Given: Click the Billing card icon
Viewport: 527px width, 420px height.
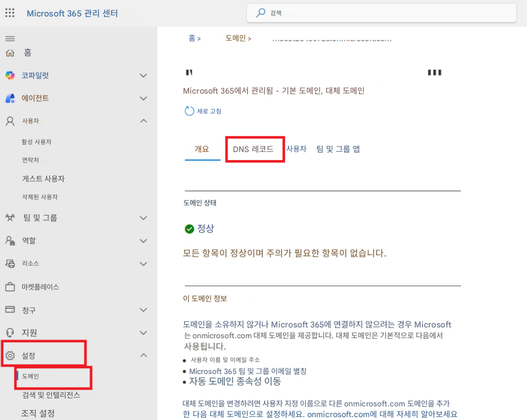Looking at the screenshot, I should coord(10,309).
